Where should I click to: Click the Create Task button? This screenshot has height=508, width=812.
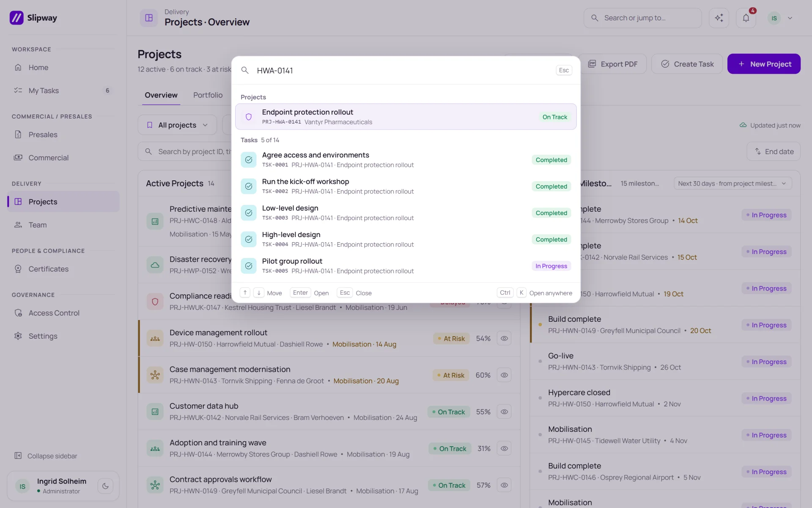[x=687, y=64]
